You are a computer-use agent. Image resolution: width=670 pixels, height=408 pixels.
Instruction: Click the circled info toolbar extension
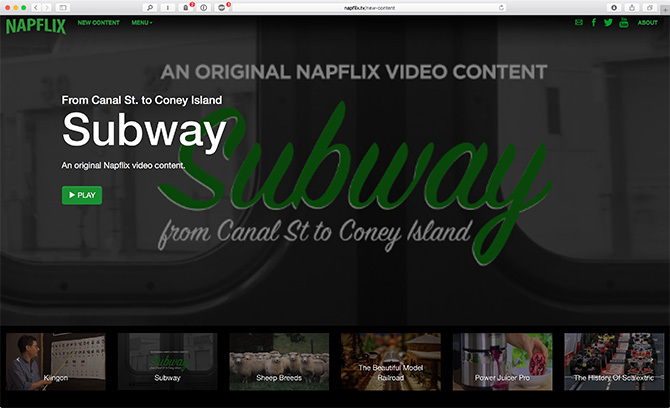[203, 8]
